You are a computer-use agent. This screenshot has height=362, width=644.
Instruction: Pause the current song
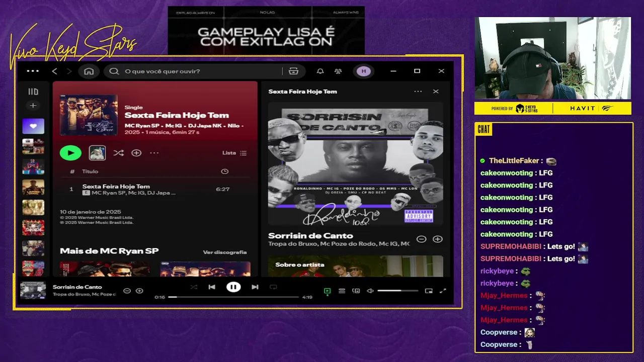(233, 287)
